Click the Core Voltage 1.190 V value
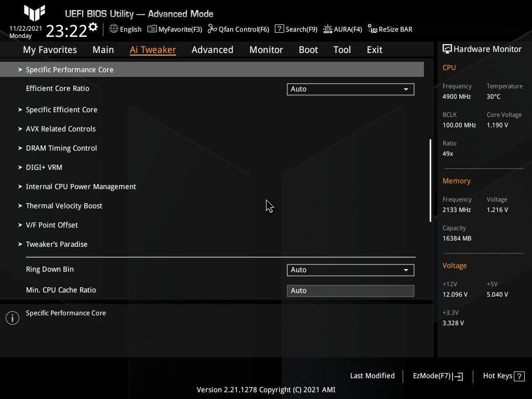 click(x=497, y=125)
